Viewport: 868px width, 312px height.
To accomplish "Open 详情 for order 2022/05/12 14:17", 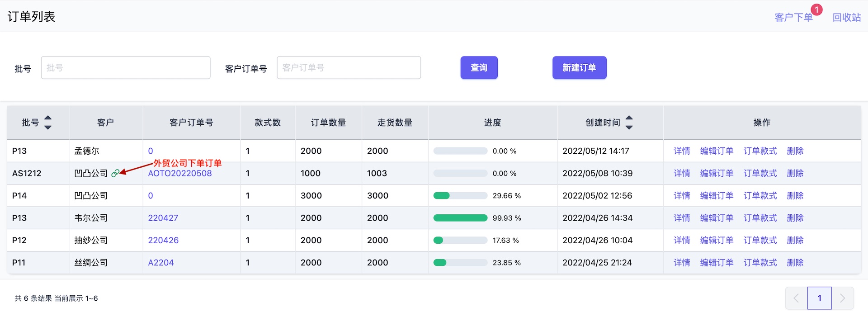I will tap(682, 151).
